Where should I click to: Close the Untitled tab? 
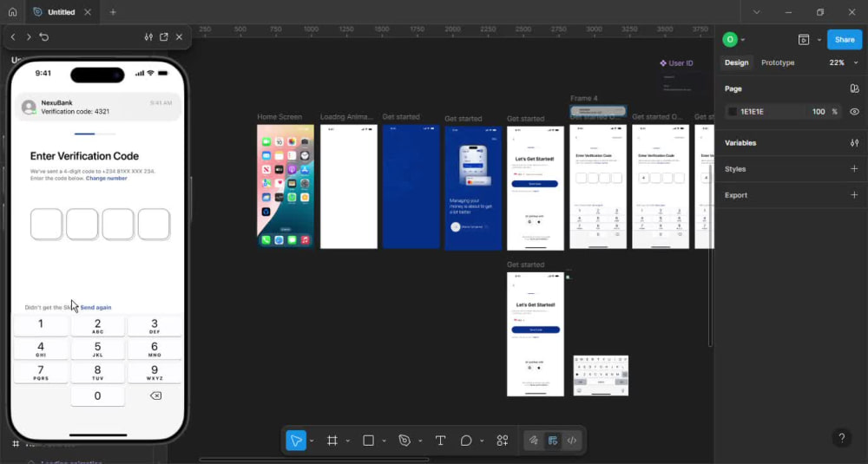point(88,11)
